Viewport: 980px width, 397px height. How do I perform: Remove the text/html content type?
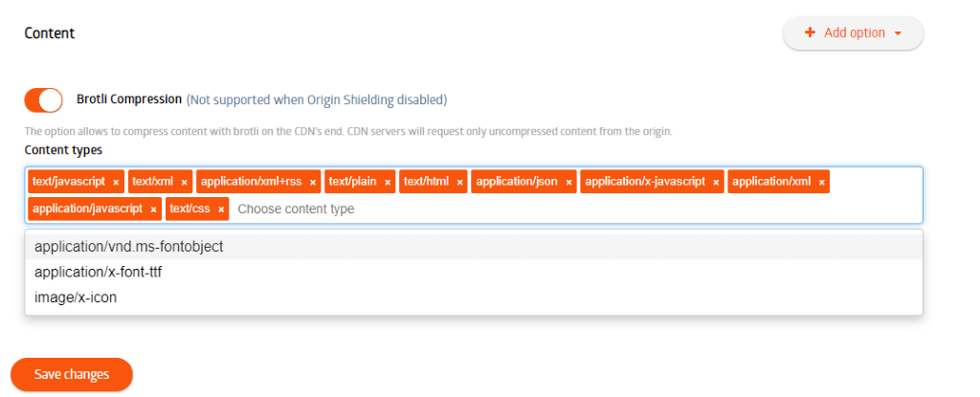[459, 182]
